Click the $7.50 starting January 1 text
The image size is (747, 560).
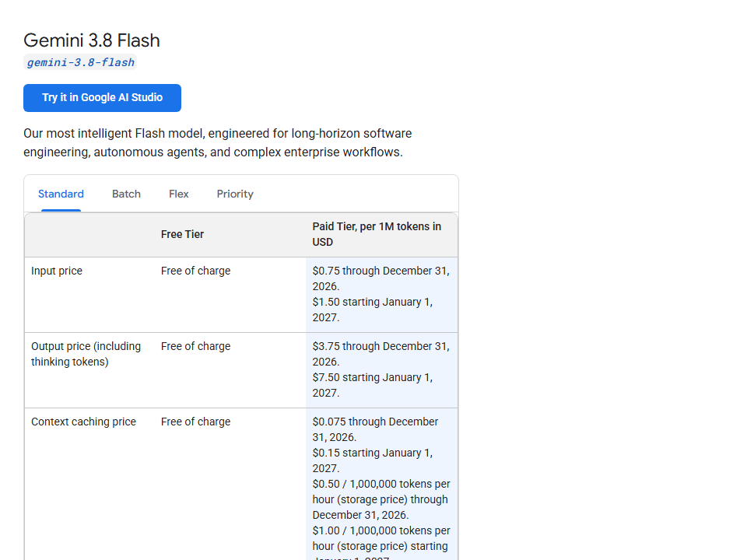(x=373, y=385)
